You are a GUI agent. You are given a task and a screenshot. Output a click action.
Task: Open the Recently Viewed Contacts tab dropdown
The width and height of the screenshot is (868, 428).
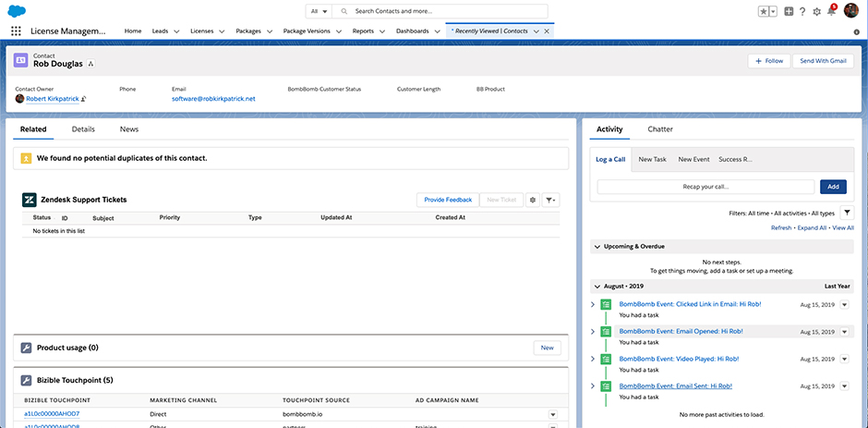click(x=536, y=31)
